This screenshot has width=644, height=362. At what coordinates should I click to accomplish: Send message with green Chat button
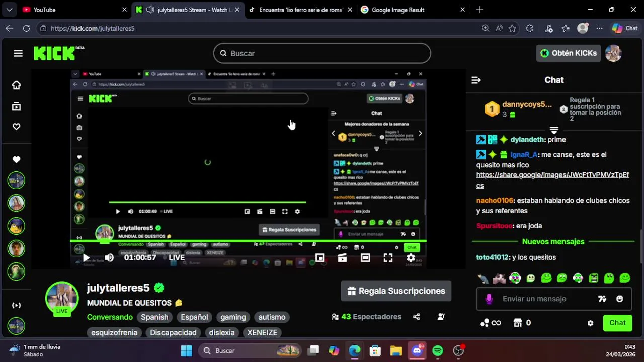pyautogui.click(x=617, y=323)
